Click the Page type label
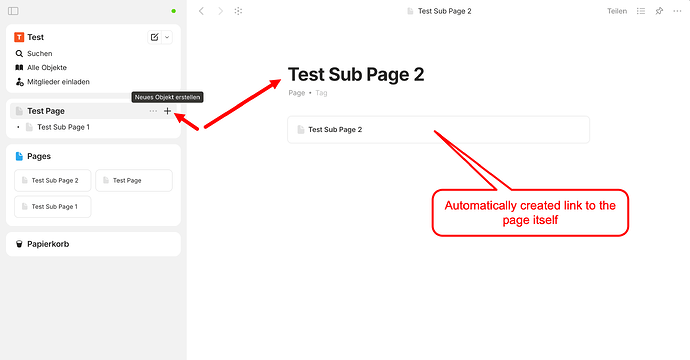The image size is (690, 360). pyautogui.click(x=297, y=93)
